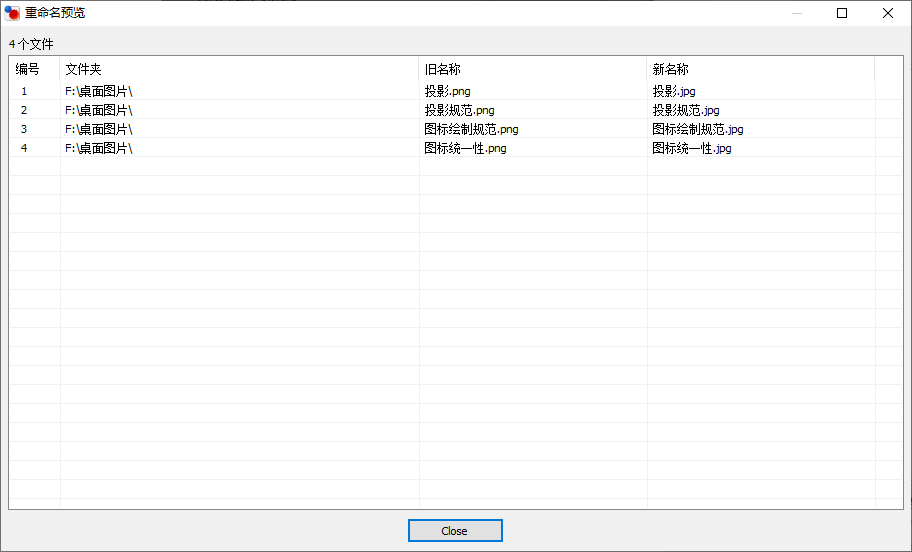Click folder path in row 图标统一性.png
912x552 pixels.
tap(99, 148)
